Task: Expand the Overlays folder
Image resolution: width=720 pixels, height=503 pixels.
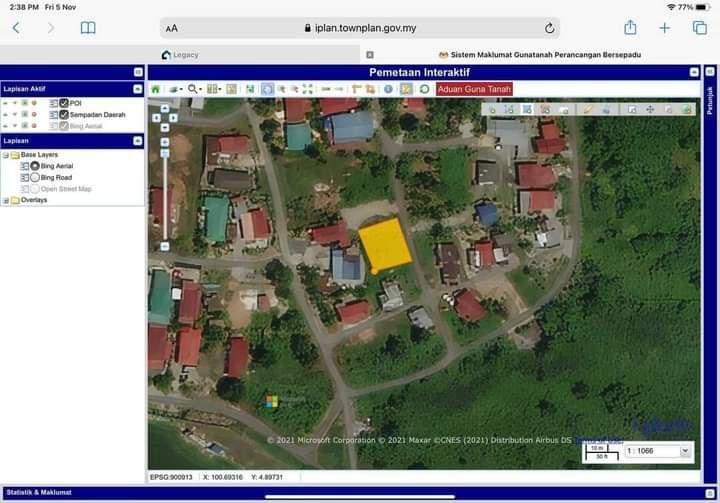Action: point(5,200)
